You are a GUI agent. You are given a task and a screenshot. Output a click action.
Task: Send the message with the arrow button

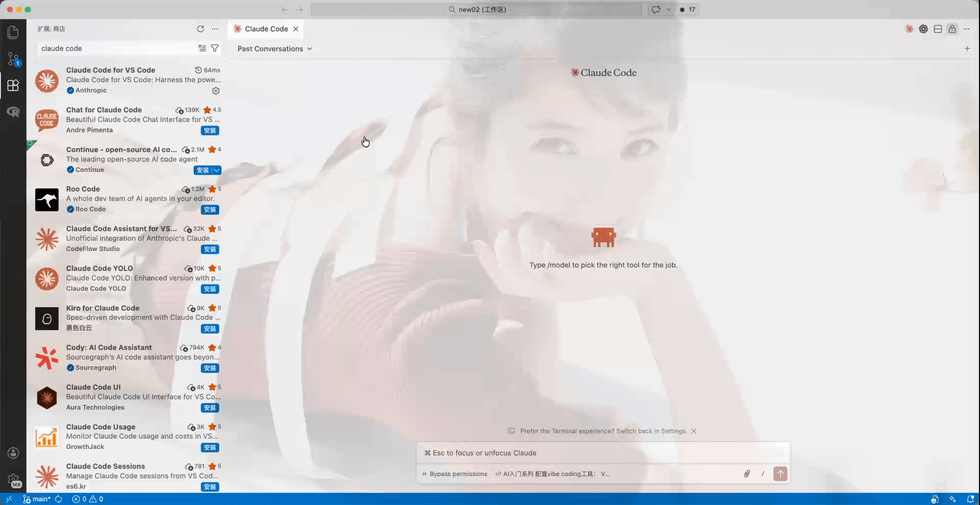coord(780,474)
